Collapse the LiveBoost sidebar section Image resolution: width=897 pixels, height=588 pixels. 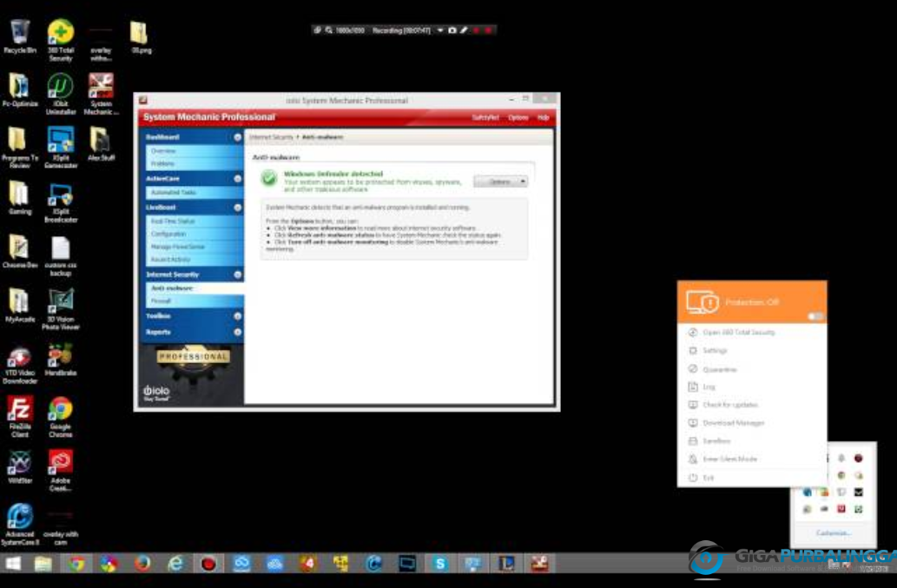pos(237,208)
